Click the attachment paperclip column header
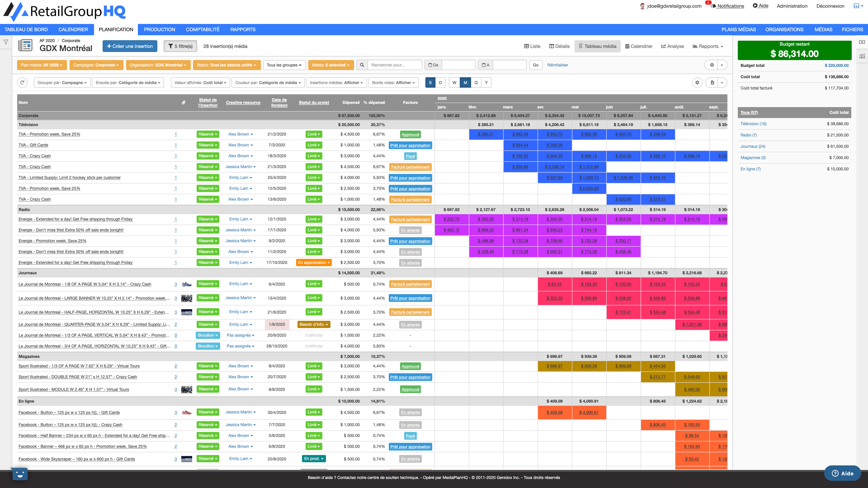868x488 pixels. 184,102
